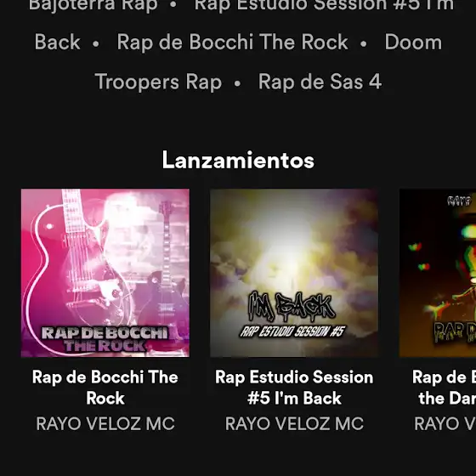Select the cut-off third release title
Viewport: 476px width, 476px height.
444,388
